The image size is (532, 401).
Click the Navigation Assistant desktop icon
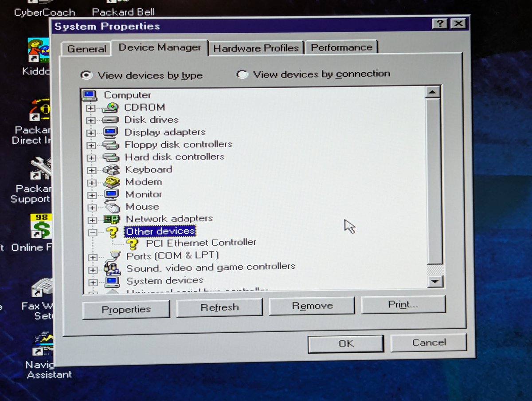click(x=43, y=344)
